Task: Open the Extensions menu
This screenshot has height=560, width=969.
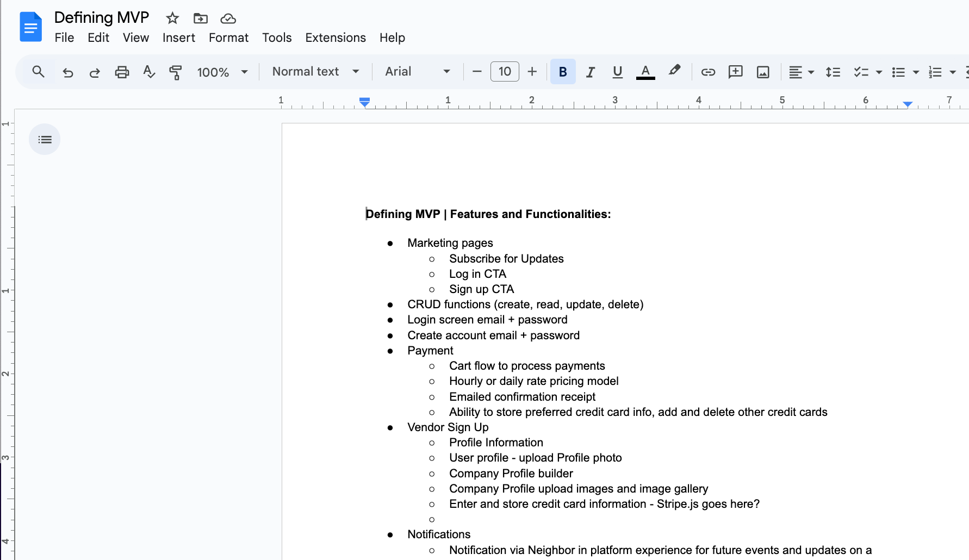Action: (x=336, y=38)
